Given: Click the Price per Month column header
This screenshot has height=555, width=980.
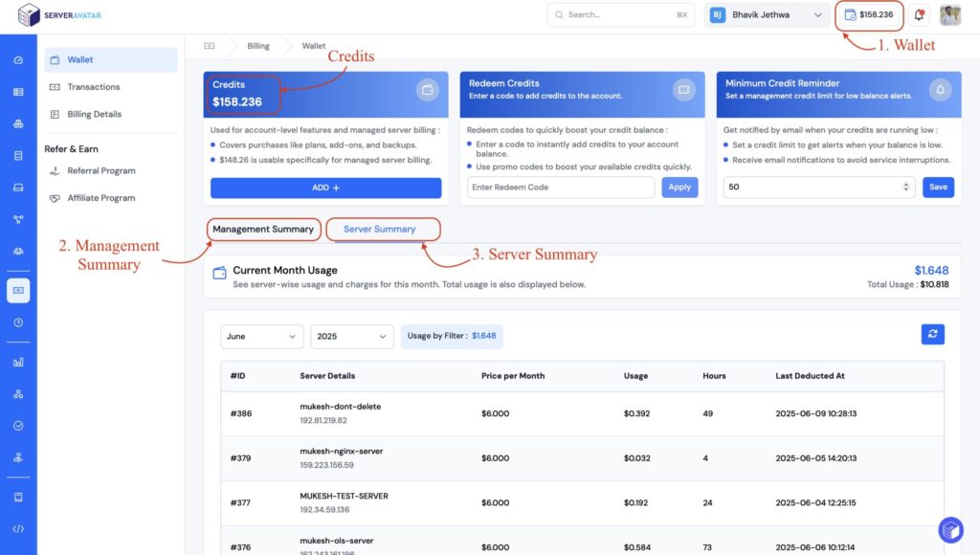Looking at the screenshot, I should coord(513,376).
